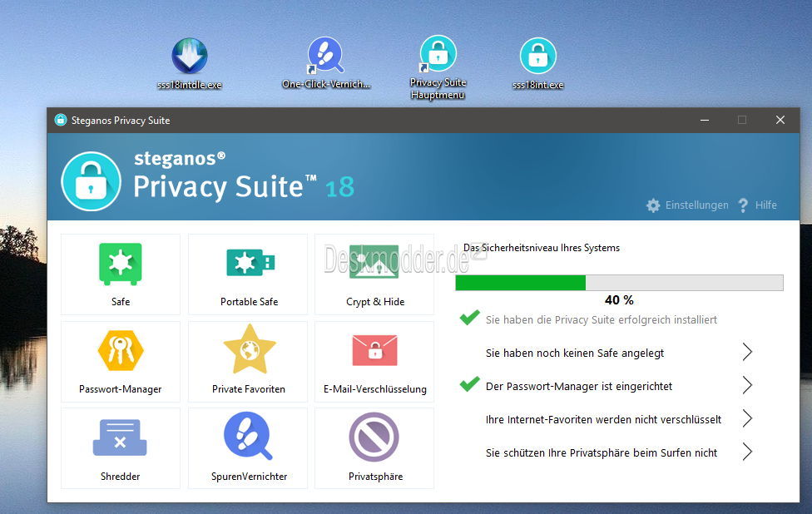Minimize the Steganos Privacy Suite window
Image resolution: width=812 pixels, height=514 pixels.
tap(705, 120)
